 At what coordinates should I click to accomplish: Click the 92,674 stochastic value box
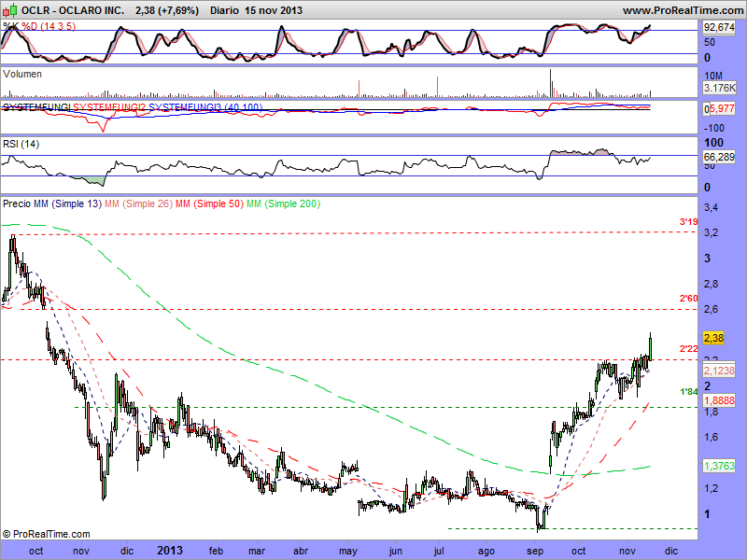[x=719, y=28]
